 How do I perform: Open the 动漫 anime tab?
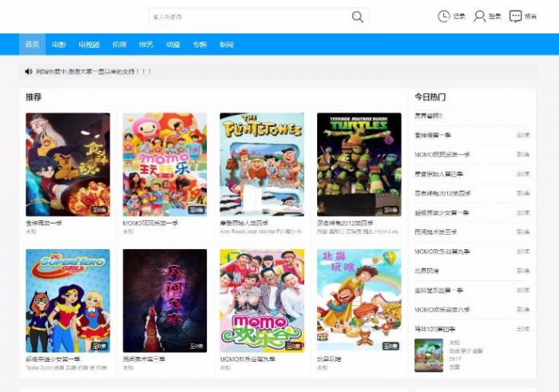(172, 45)
